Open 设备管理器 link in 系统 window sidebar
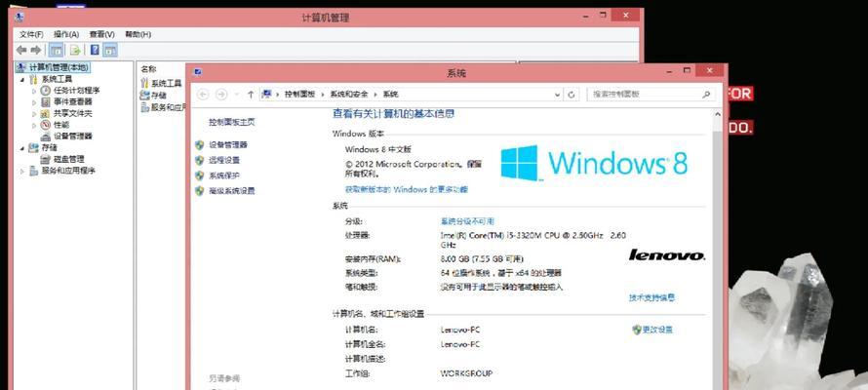The height and width of the screenshot is (390, 868). point(228,145)
